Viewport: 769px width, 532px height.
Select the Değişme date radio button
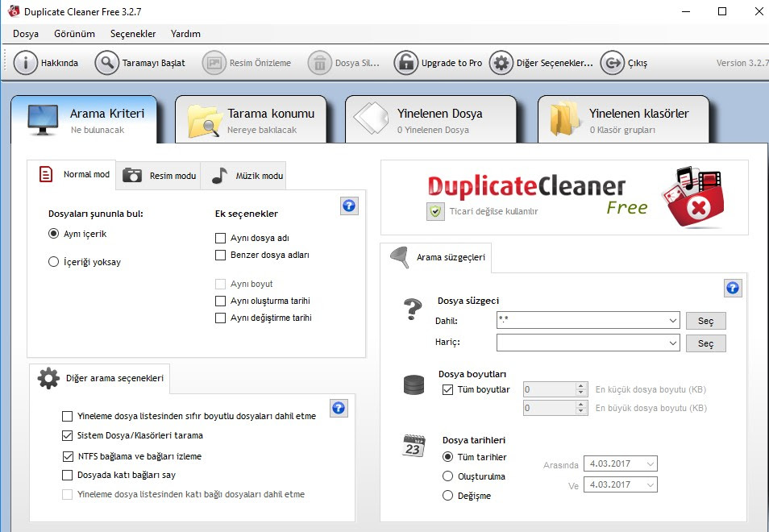click(447, 496)
